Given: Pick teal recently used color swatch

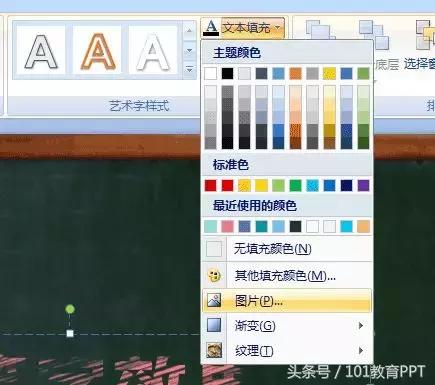Looking at the screenshot, I should [x=261, y=227].
